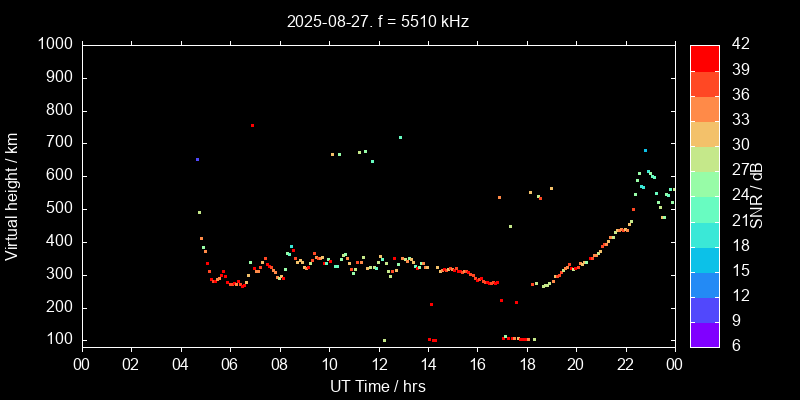
Task: Click the colorbar segment between 9 and 12
Action: pyautogui.click(x=705, y=309)
